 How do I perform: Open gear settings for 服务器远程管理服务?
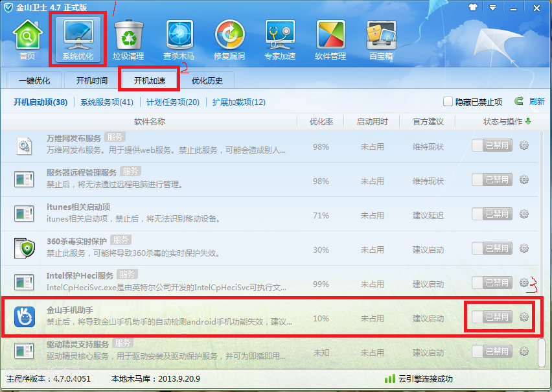click(x=524, y=179)
